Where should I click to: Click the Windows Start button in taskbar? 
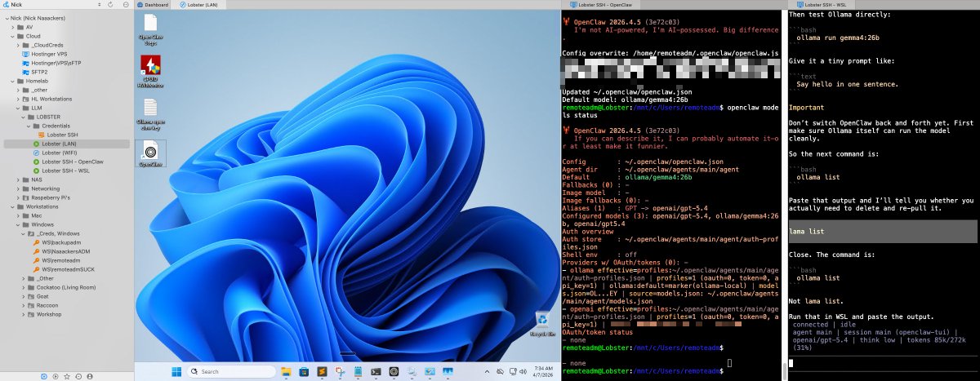point(176,372)
